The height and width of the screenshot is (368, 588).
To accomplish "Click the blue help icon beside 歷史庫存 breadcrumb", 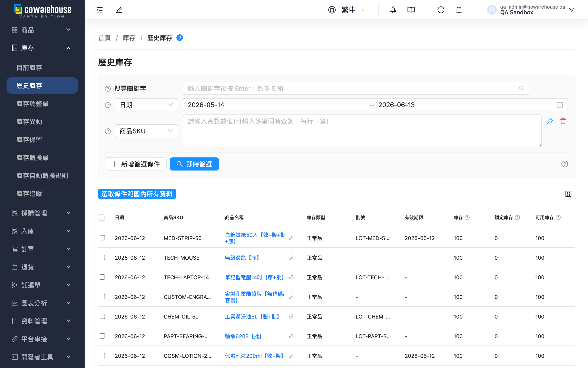I will pos(179,38).
